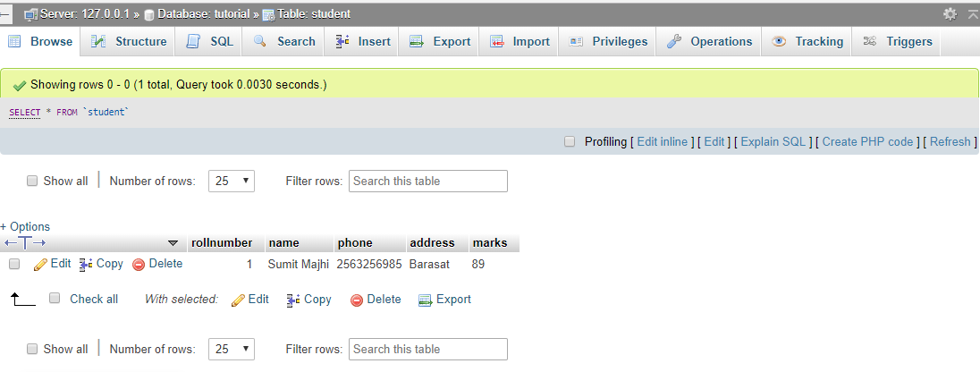Click the full texts toggle arrows icon
The height and width of the screenshot is (372, 980).
tap(25, 242)
